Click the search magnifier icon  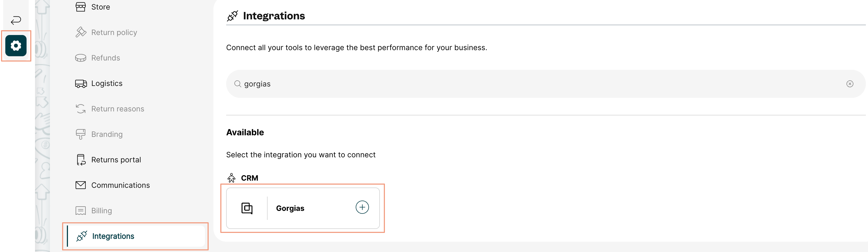click(238, 84)
